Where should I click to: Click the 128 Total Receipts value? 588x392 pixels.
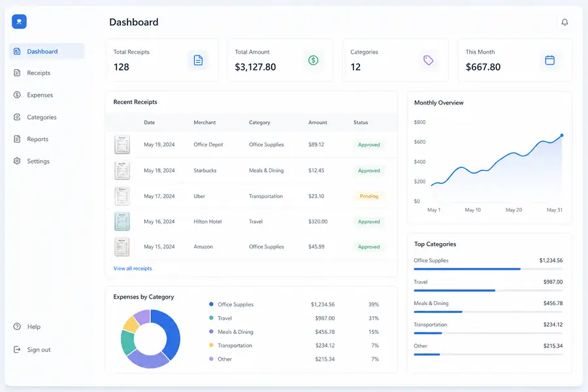coord(121,67)
